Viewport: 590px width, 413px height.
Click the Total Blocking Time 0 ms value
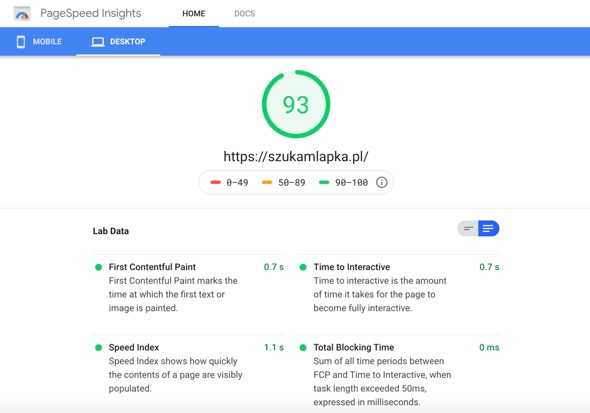point(489,347)
